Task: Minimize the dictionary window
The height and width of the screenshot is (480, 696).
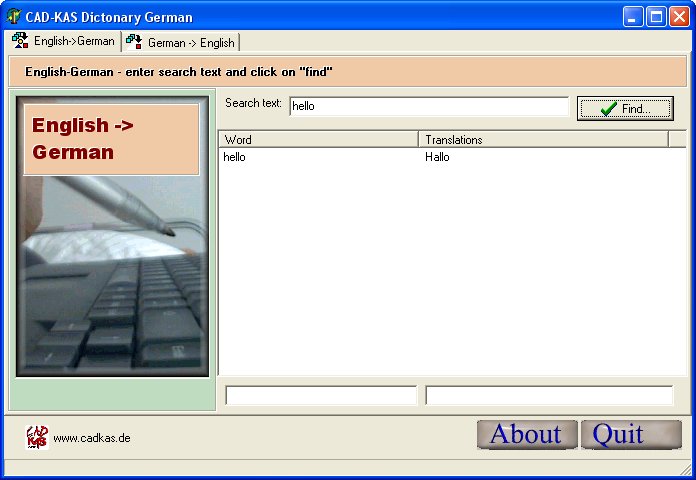Action: pos(633,17)
